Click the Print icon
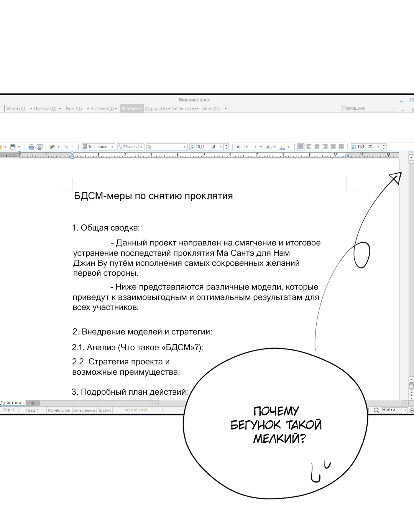Viewport: 414px width, 532px height. coord(31,147)
